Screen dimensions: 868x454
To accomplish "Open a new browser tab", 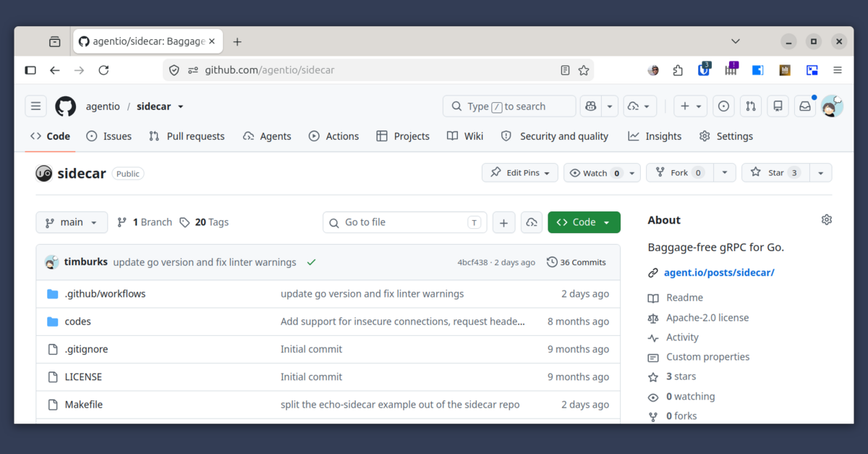I will [237, 42].
